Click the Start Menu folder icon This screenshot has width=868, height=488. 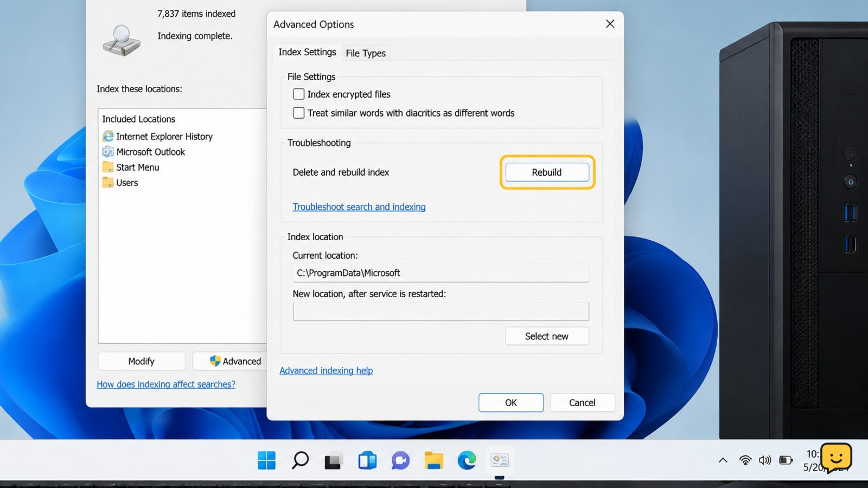(x=108, y=167)
